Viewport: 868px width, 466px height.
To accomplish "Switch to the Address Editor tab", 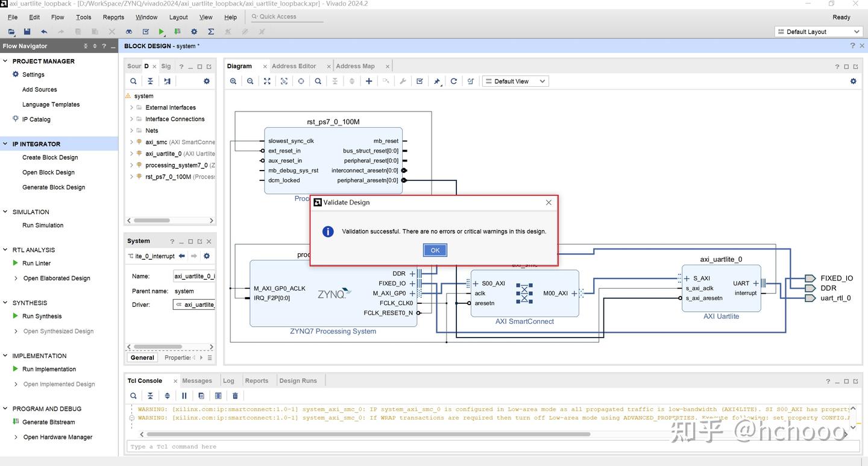I will tap(294, 66).
